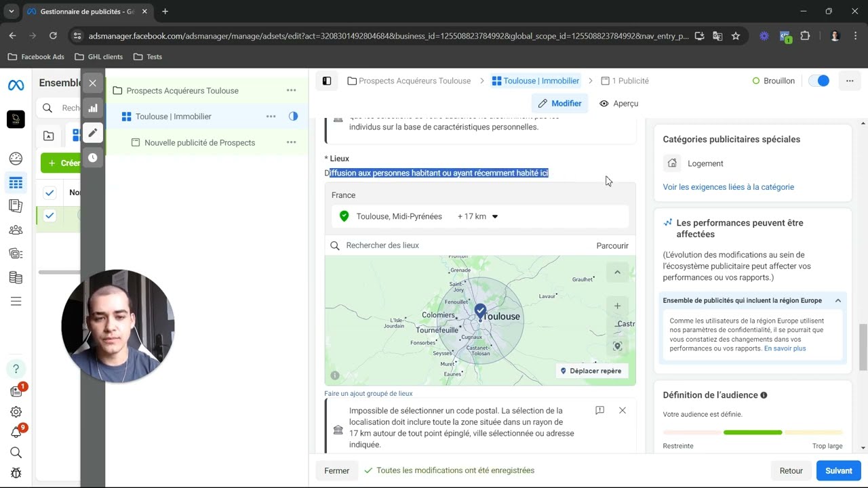Zoom in on the map
This screenshot has height=488, width=868.
pos(617,306)
